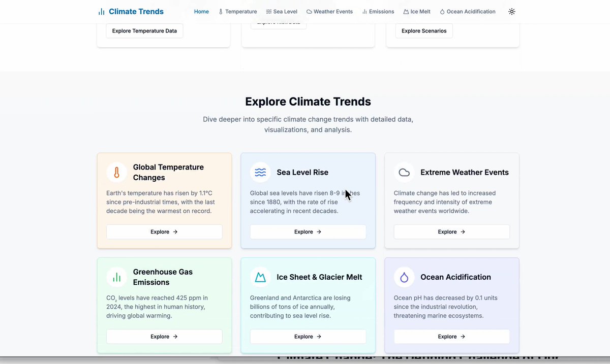
Task: Select Weather Events in the top navigation
Action: tap(329, 12)
